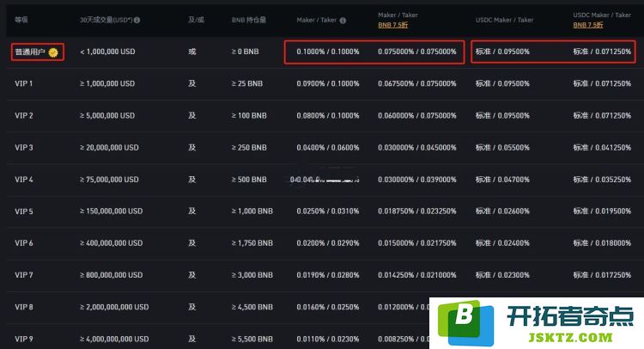Click the ≥ 1,750 BNB holding cell
Image resolution: width=644 pixels, height=349 pixels.
(x=252, y=243)
